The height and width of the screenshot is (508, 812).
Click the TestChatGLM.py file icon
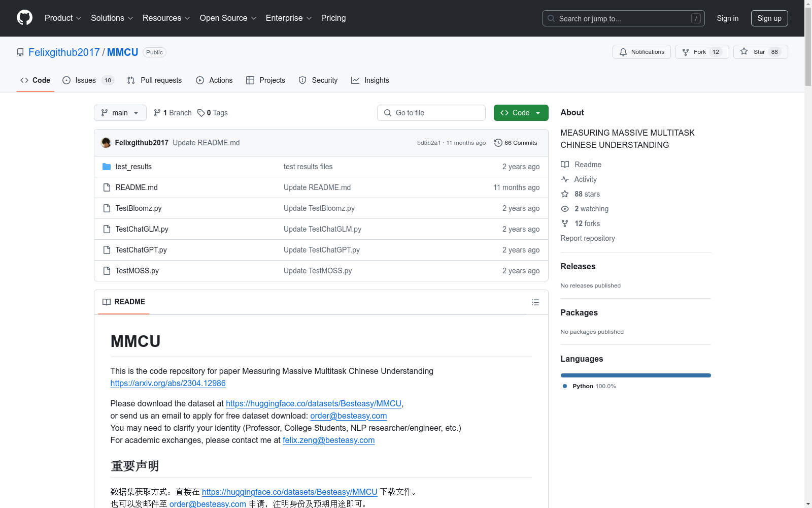coord(107,229)
